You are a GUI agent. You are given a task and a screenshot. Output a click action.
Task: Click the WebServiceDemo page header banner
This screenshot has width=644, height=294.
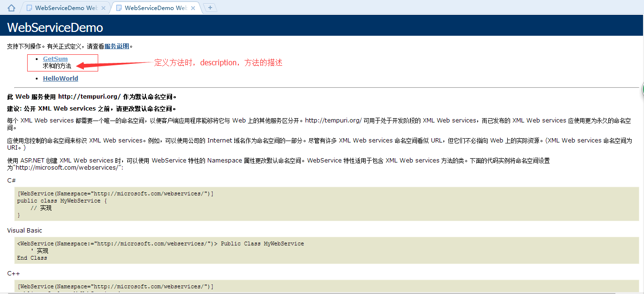click(56, 28)
